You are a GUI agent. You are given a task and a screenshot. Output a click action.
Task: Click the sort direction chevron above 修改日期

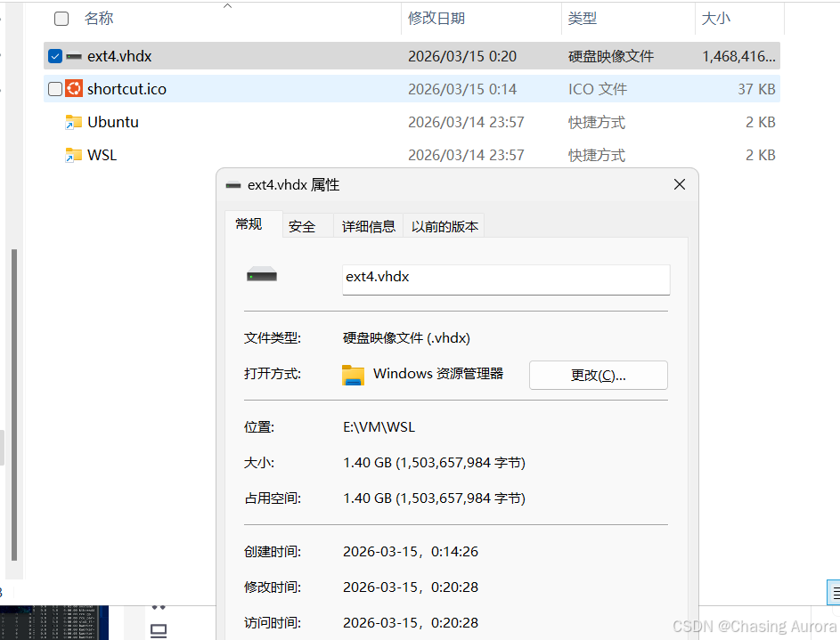point(227,5)
